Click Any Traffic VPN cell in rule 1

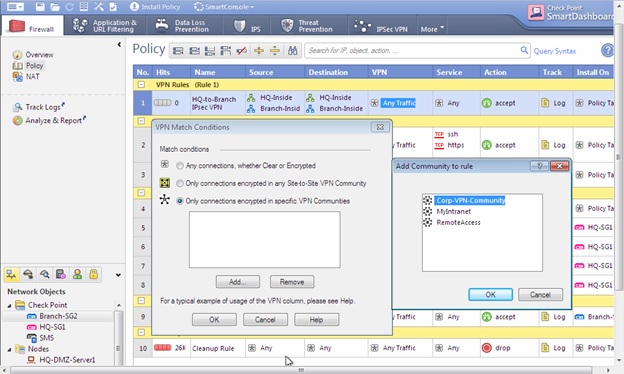tap(399, 103)
